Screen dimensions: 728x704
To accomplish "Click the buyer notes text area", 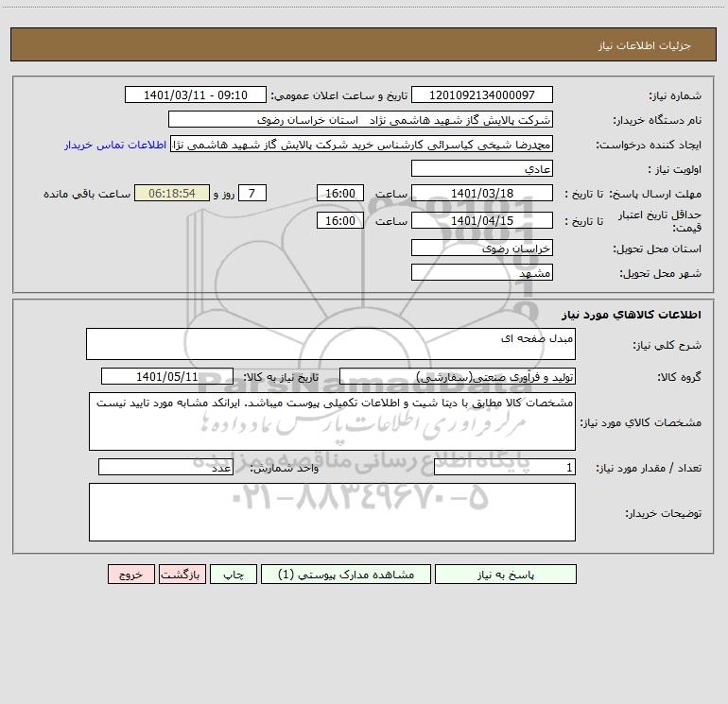I will tap(332, 512).
